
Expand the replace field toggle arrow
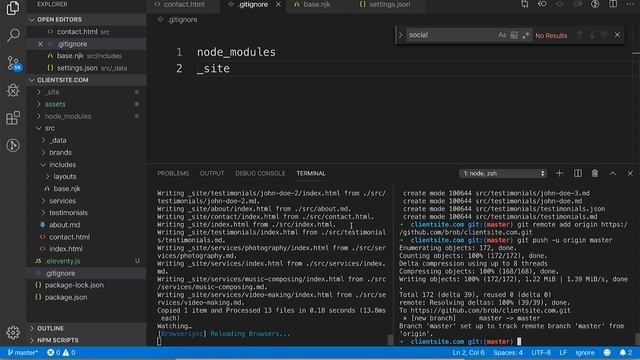[400, 35]
